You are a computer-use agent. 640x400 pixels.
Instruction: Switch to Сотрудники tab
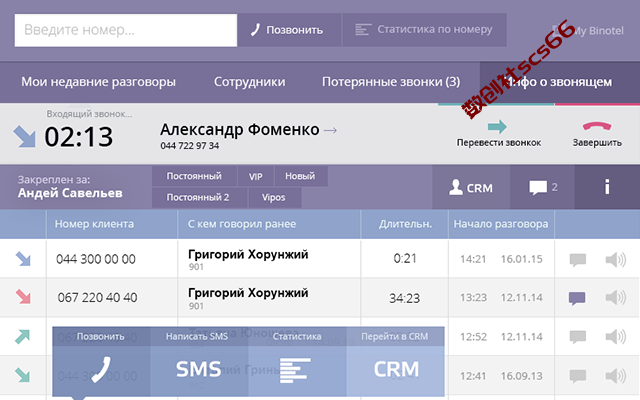(250, 82)
